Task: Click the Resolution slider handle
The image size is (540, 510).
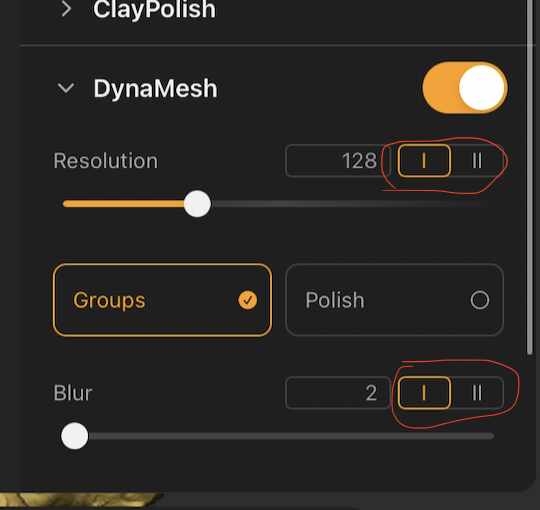Action: click(197, 204)
